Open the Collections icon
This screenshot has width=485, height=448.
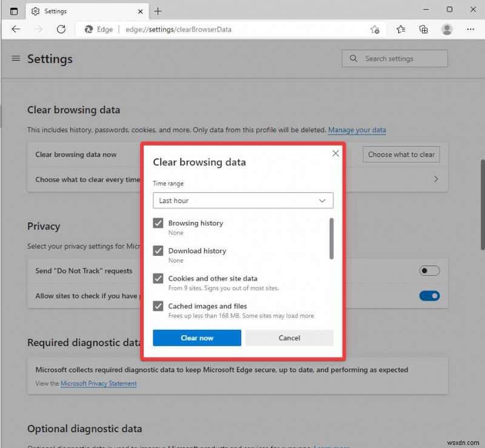(423, 29)
